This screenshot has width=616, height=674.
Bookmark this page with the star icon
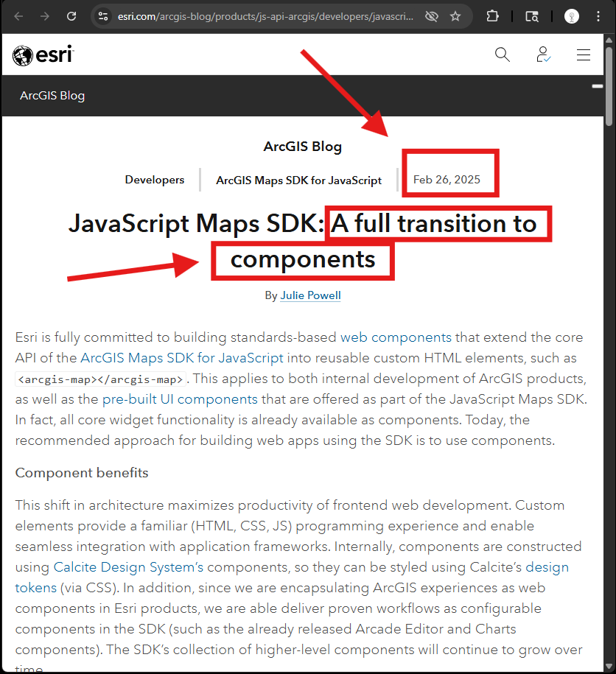click(x=455, y=16)
